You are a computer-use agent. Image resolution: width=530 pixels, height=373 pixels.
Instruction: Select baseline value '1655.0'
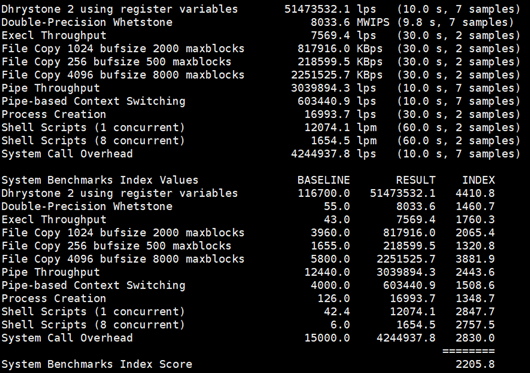(x=330, y=246)
